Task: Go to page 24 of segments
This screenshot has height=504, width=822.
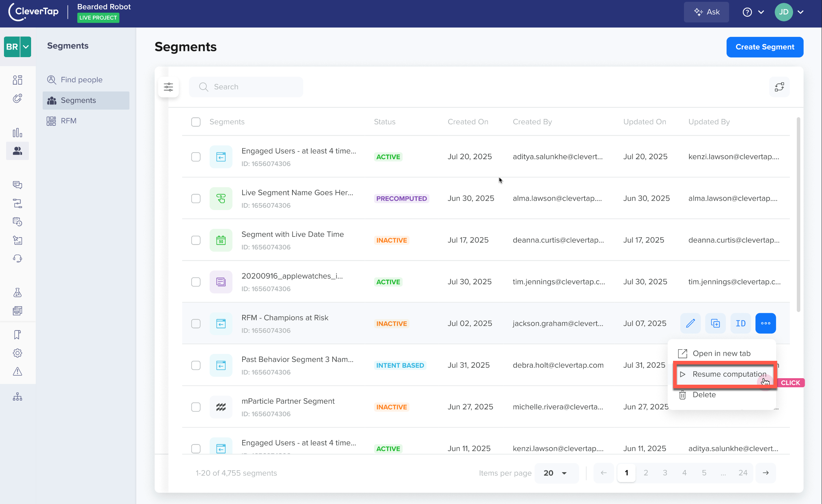Action: [743, 473]
